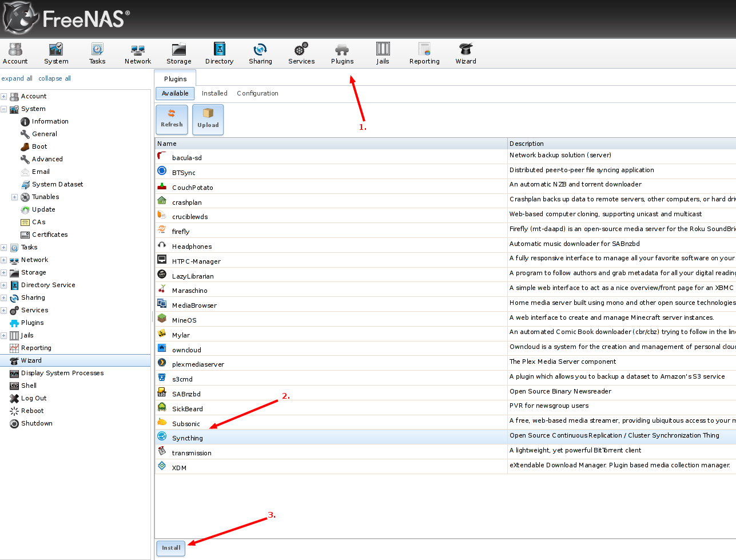Click the firefly plugin icon
The image size is (736, 560).
pos(162,230)
